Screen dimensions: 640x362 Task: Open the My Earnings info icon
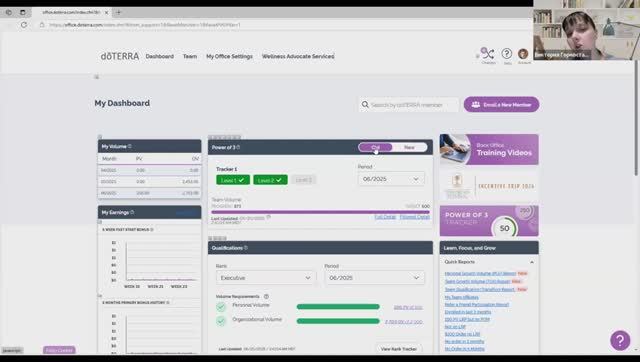click(x=132, y=212)
